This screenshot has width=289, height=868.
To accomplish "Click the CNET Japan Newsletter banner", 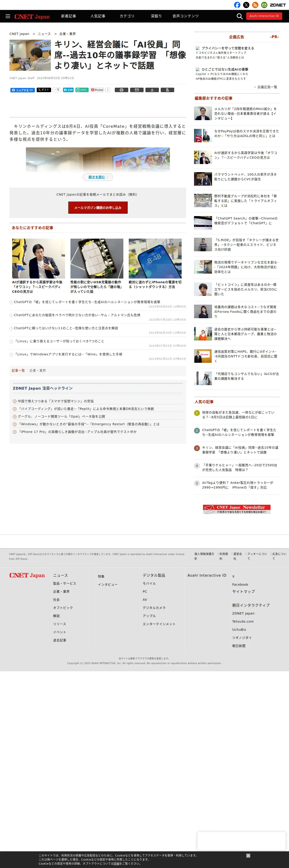I will (x=237, y=509).
